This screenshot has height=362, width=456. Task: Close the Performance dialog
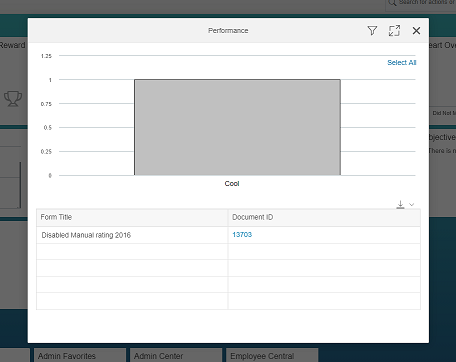click(x=416, y=31)
